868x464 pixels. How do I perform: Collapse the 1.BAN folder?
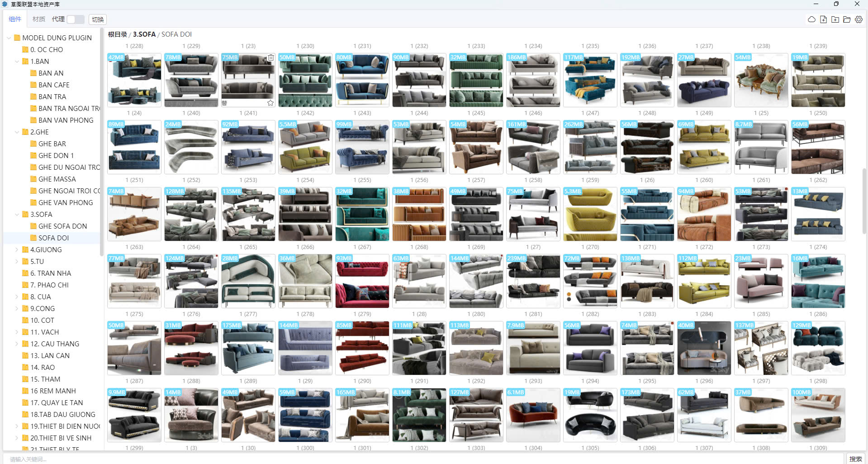[x=17, y=62]
